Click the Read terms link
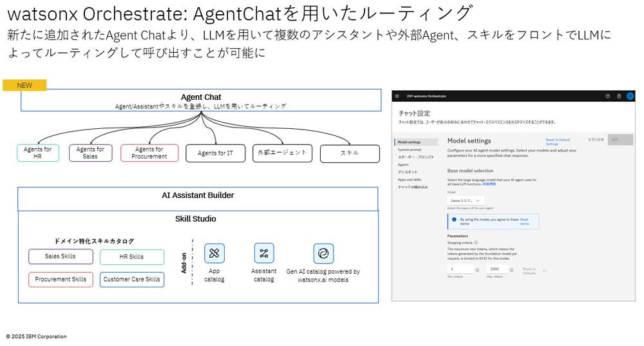This screenshot has height=346, width=644. (524, 222)
